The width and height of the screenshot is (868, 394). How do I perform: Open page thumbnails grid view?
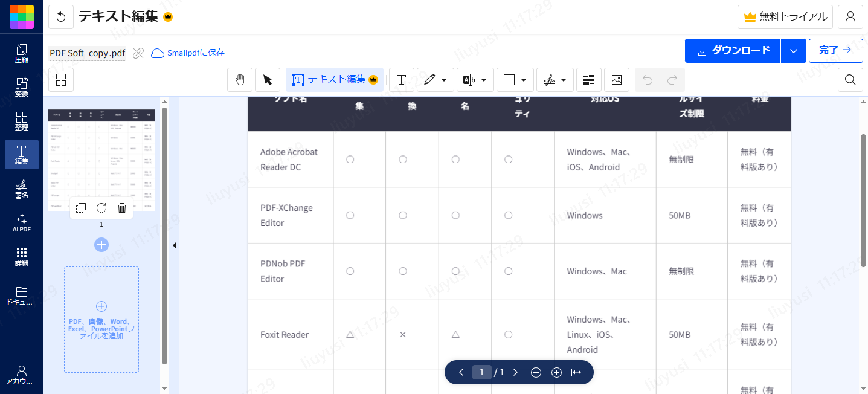click(x=61, y=80)
